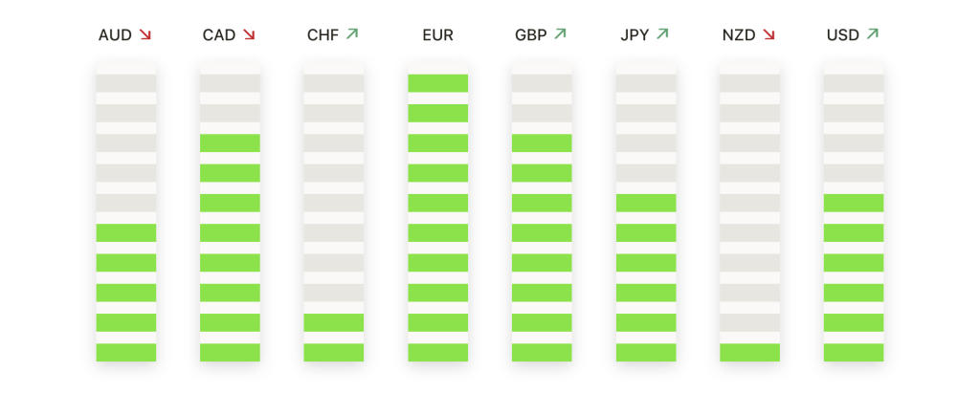Click the GBP currency label
The width and height of the screenshot is (980, 393).
[x=530, y=35]
